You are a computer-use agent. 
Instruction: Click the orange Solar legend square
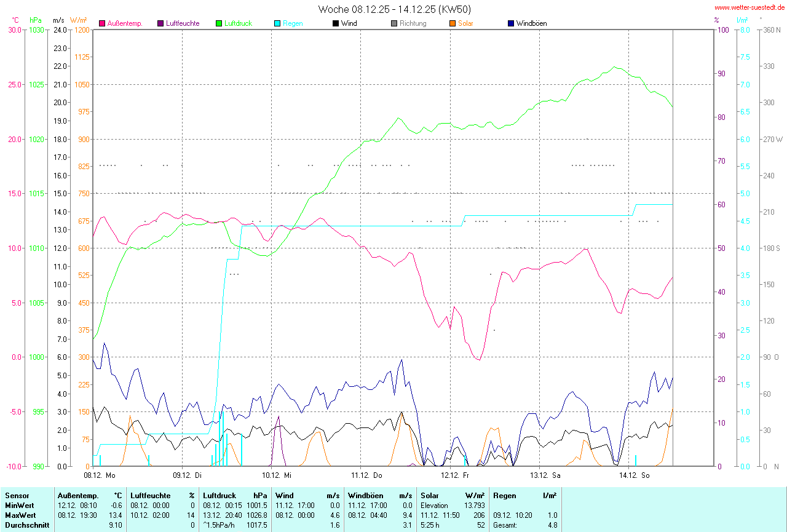(452, 23)
